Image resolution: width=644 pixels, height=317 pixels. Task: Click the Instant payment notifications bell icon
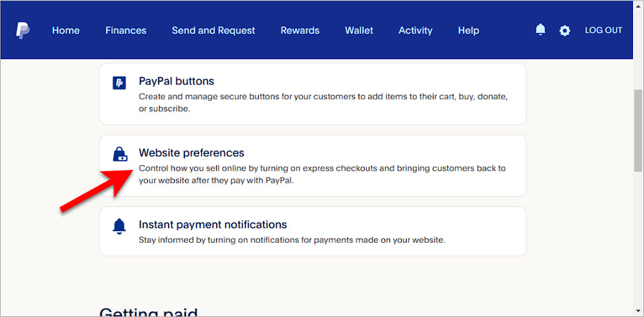119,227
